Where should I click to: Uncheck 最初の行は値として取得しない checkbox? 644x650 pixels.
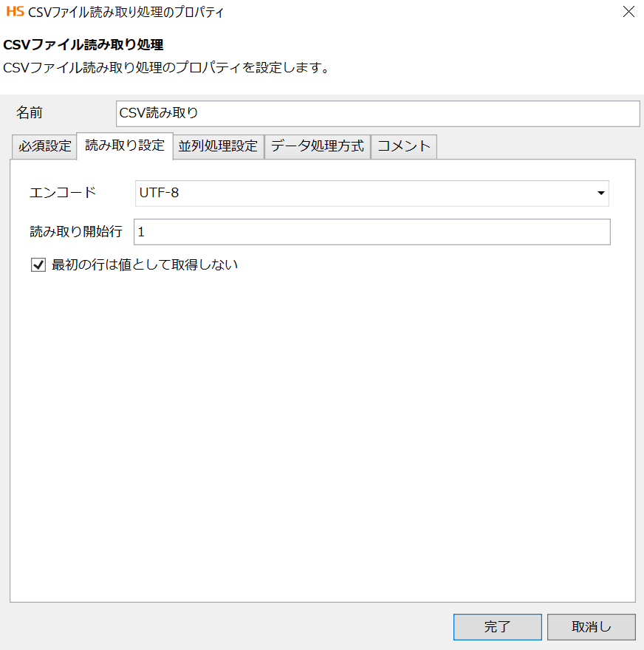tap(38, 265)
